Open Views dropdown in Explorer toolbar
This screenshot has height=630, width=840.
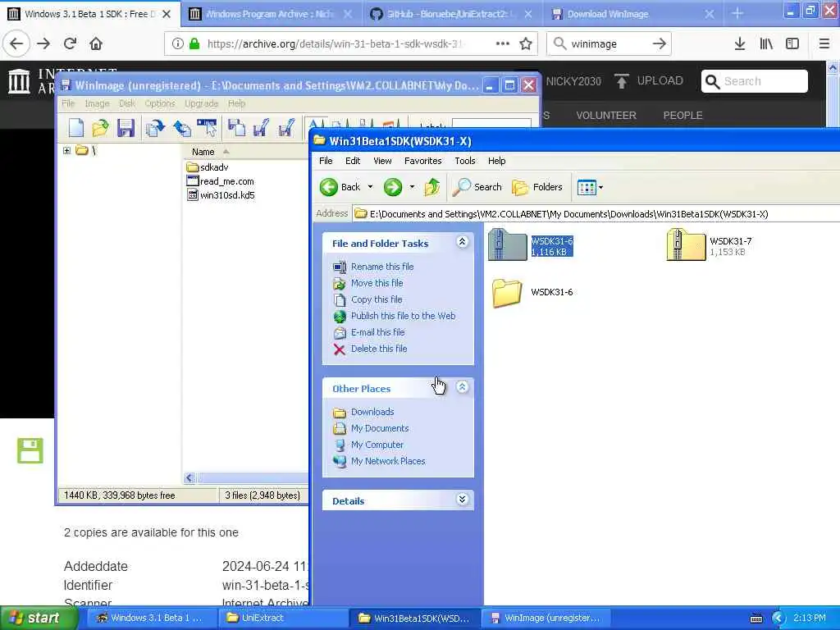(x=590, y=188)
